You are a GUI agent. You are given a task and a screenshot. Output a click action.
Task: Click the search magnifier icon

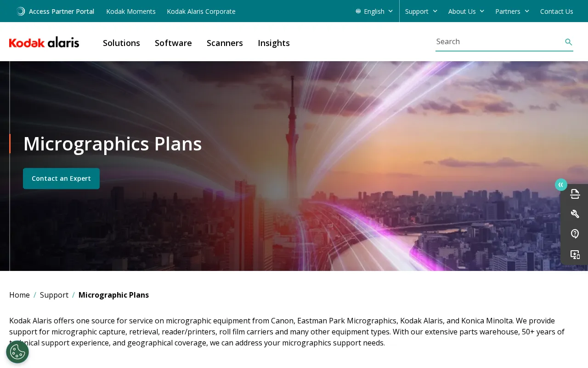point(569,42)
